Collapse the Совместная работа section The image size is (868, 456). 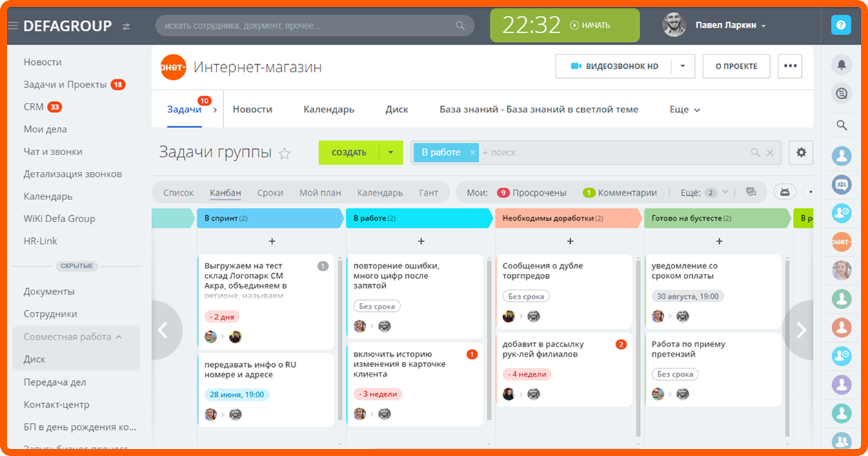[x=119, y=337]
